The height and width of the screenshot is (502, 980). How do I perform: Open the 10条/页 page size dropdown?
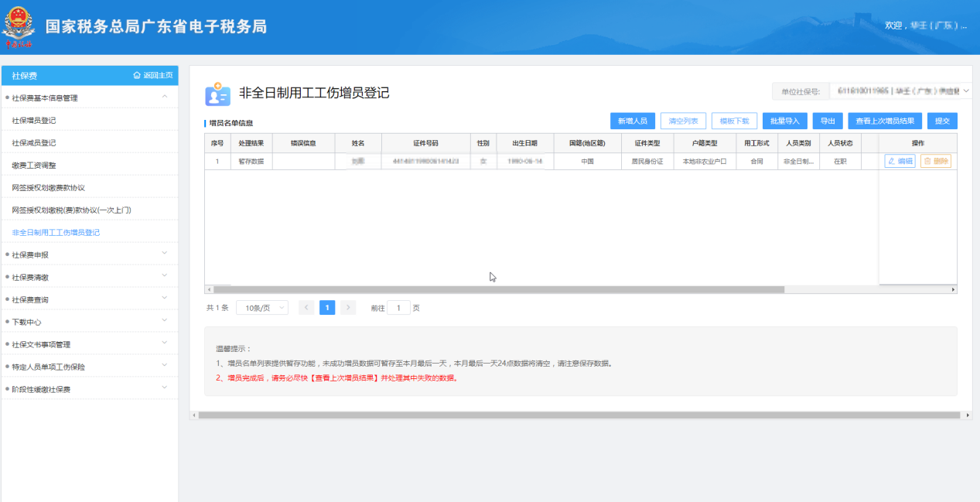(x=261, y=308)
